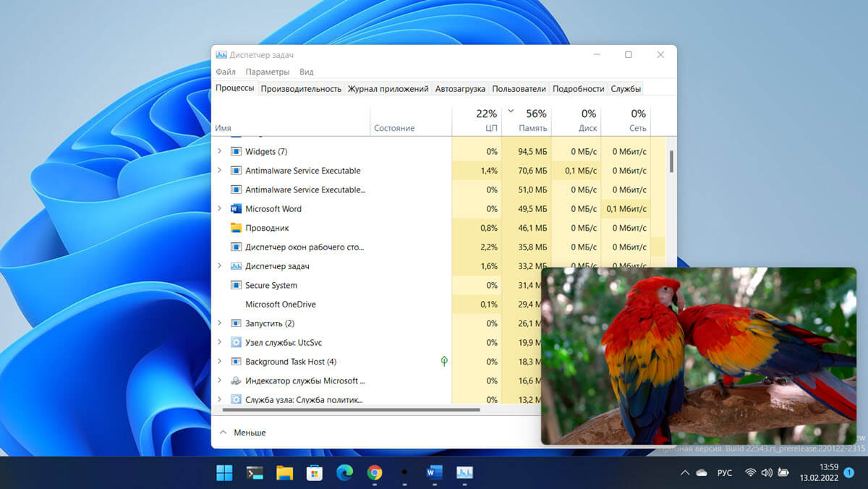Switch to the Подробности tab
The image size is (868, 489).
(x=578, y=89)
